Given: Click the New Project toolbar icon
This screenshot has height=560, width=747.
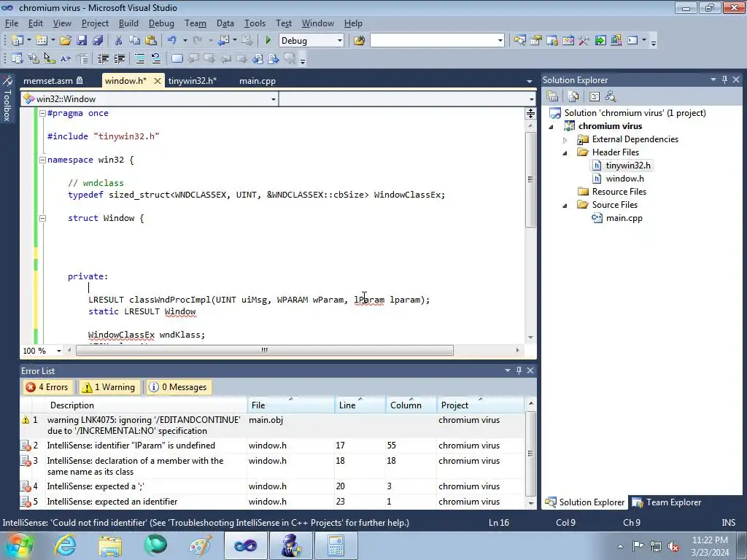Looking at the screenshot, I should [x=18, y=41].
